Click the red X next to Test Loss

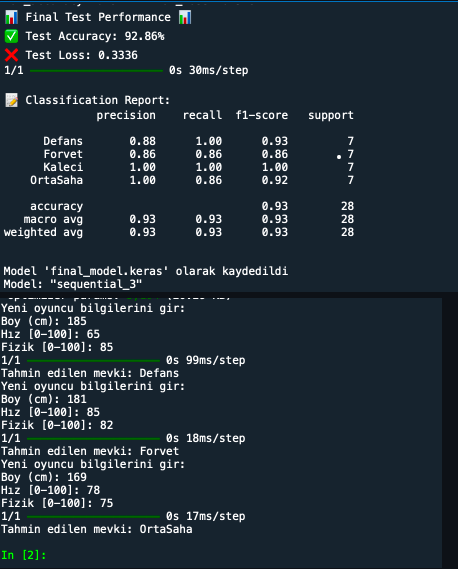click(x=11, y=55)
